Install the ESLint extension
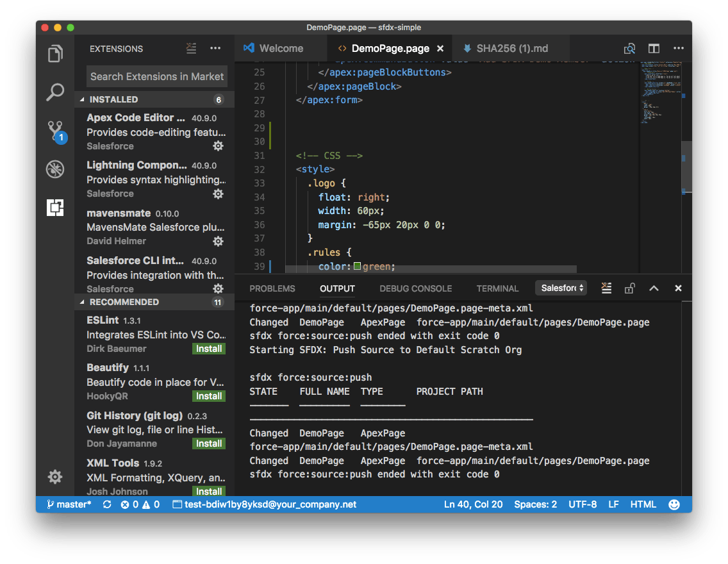This screenshot has width=728, height=564. [x=209, y=349]
